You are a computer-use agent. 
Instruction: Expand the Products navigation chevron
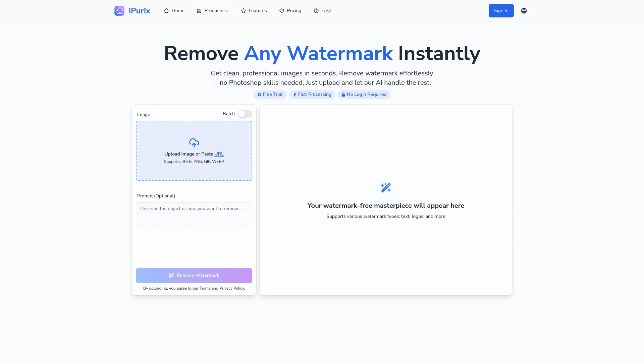(x=227, y=11)
